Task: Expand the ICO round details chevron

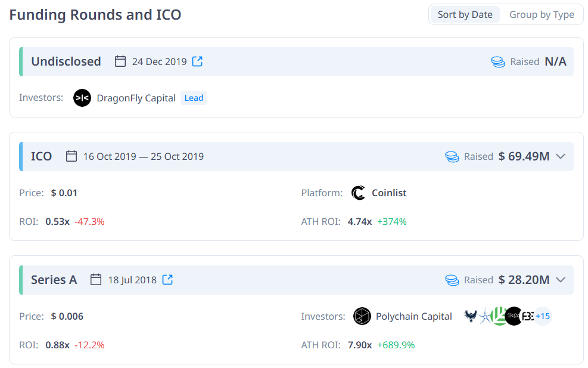Action: coord(561,156)
